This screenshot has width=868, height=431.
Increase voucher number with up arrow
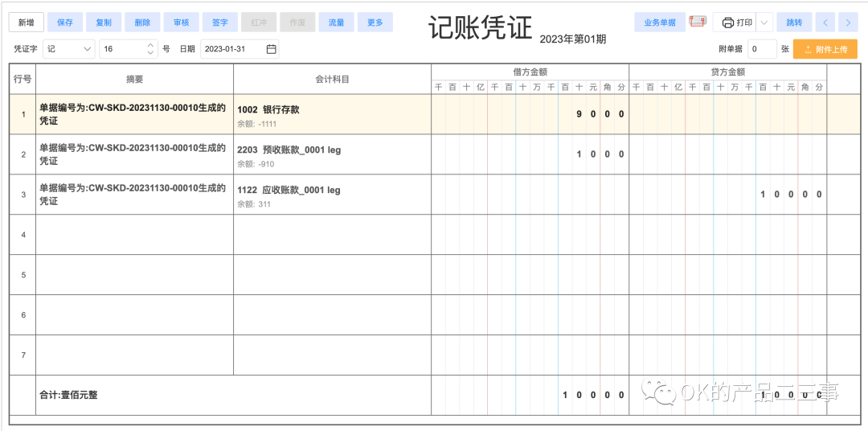click(x=150, y=45)
